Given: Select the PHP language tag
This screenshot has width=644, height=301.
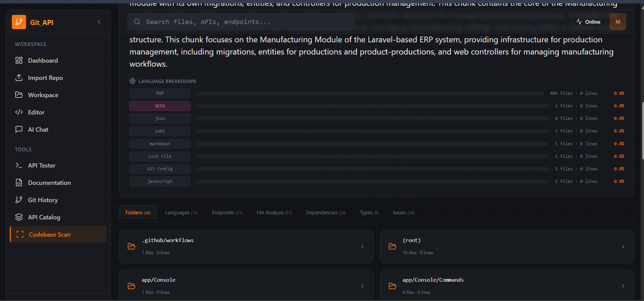Looking at the screenshot, I should click(160, 93).
